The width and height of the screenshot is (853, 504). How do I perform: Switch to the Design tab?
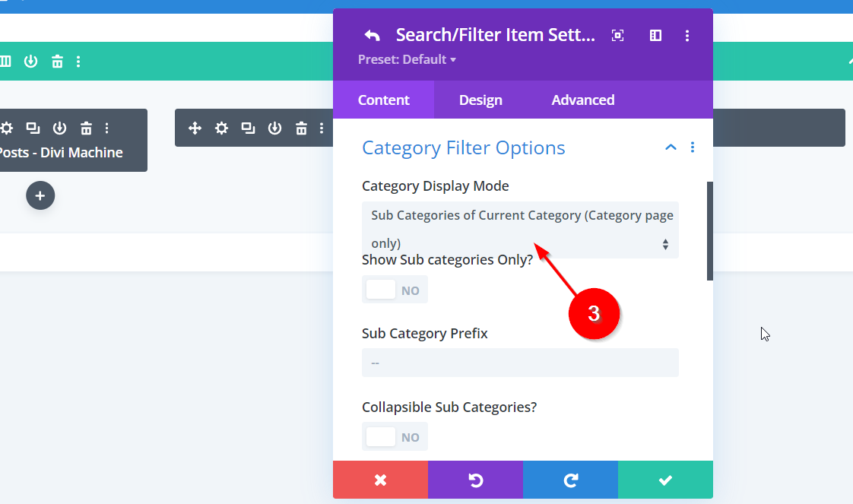[480, 100]
